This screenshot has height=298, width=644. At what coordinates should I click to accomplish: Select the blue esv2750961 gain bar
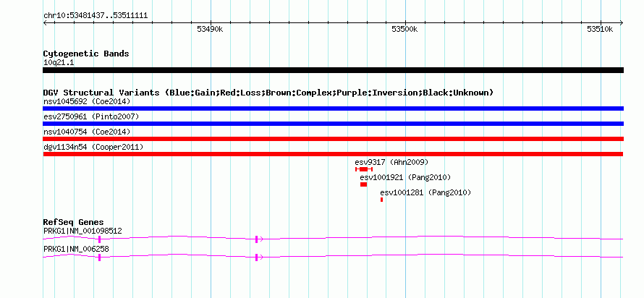(333, 124)
